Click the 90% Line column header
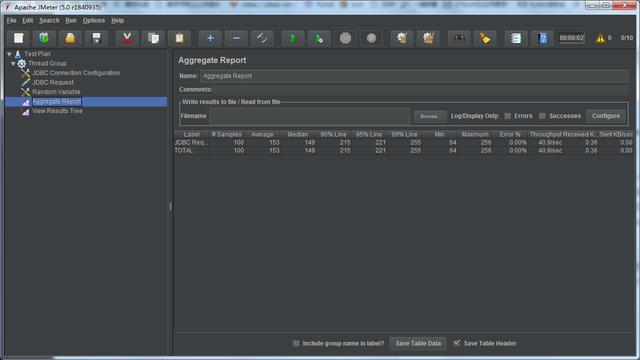This screenshot has width=640, height=360. click(333, 134)
